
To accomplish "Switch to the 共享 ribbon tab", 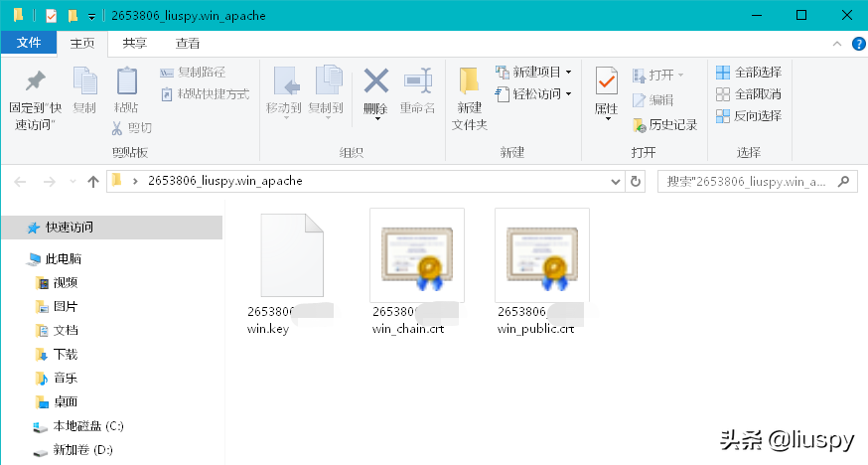I will [x=135, y=43].
